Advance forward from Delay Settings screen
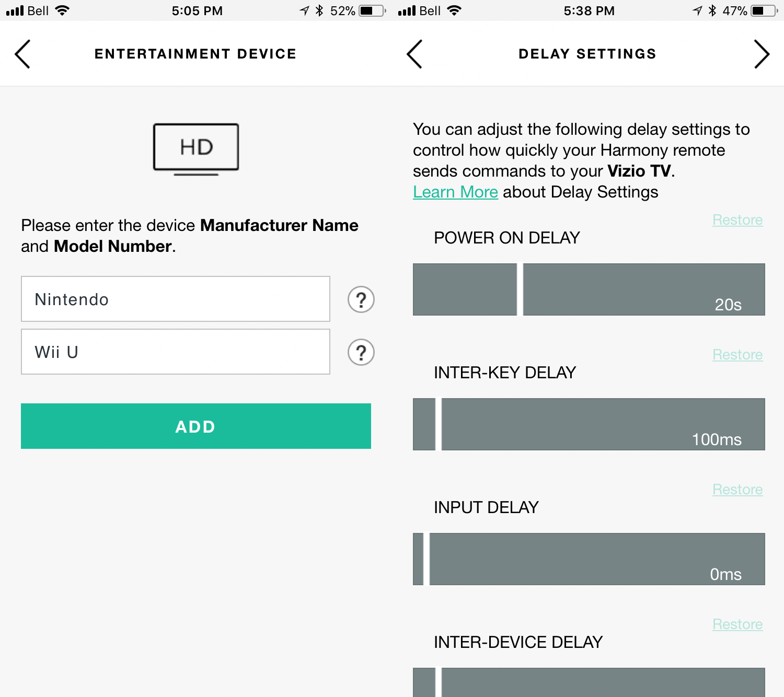 [x=762, y=54]
